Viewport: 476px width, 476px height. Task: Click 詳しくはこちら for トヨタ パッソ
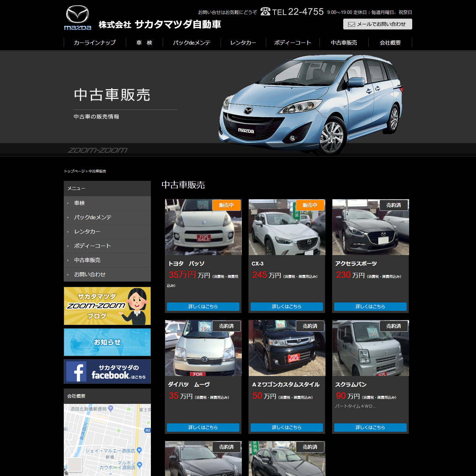pyautogui.click(x=203, y=306)
